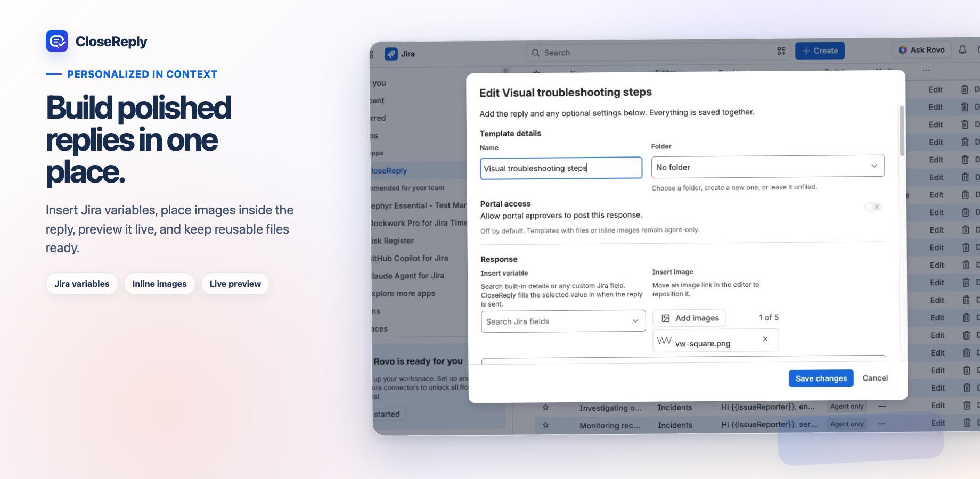Click the Jira variables pill

click(x=81, y=284)
